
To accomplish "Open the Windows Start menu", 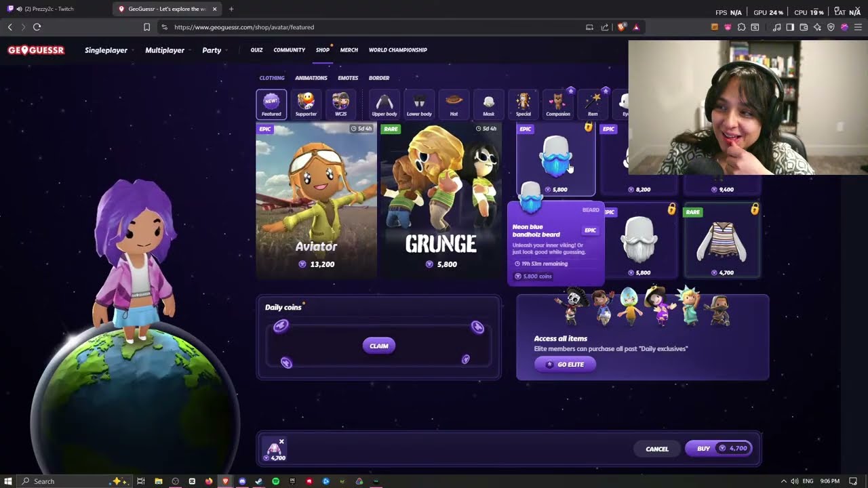I will pyautogui.click(x=8, y=481).
